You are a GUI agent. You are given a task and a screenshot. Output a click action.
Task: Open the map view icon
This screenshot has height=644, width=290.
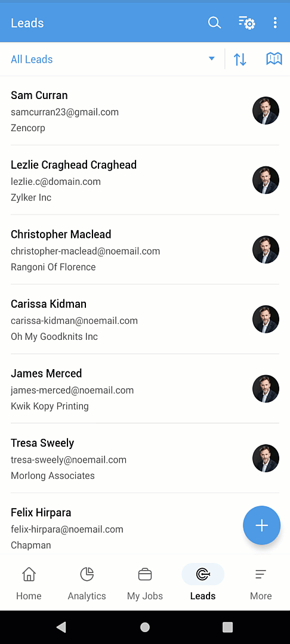tap(274, 58)
